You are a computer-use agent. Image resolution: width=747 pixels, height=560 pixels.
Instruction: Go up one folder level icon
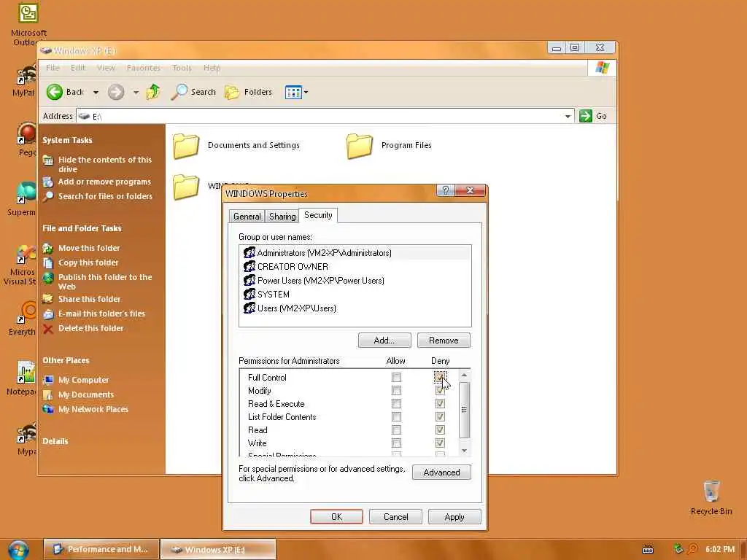(x=153, y=91)
